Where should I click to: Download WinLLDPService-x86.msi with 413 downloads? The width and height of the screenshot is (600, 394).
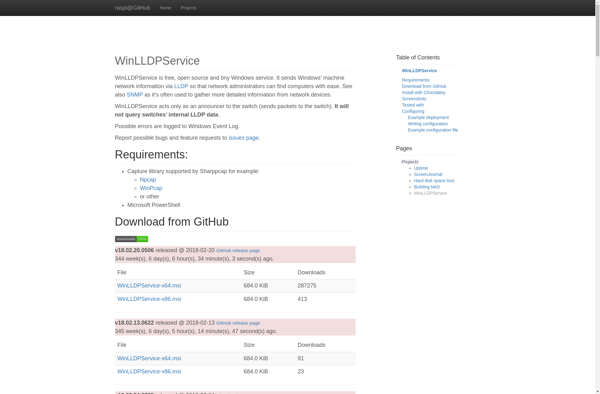[149, 299]
